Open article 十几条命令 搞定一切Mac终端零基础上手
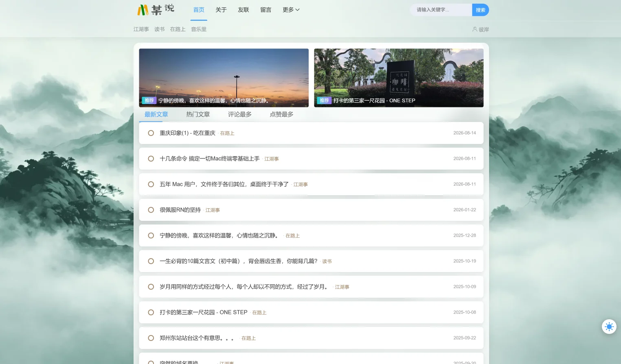 tap(210, 159)
